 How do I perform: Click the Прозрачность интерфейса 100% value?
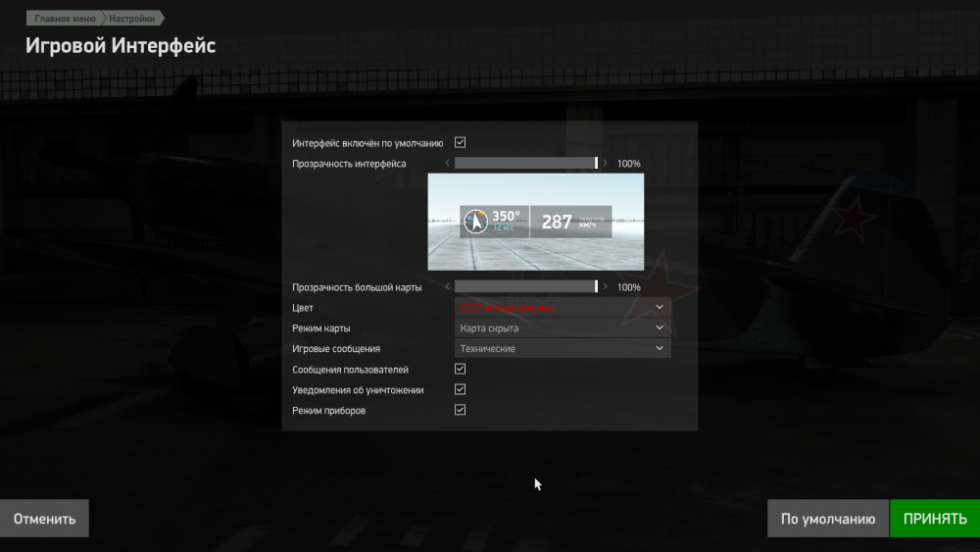point(629,164)
